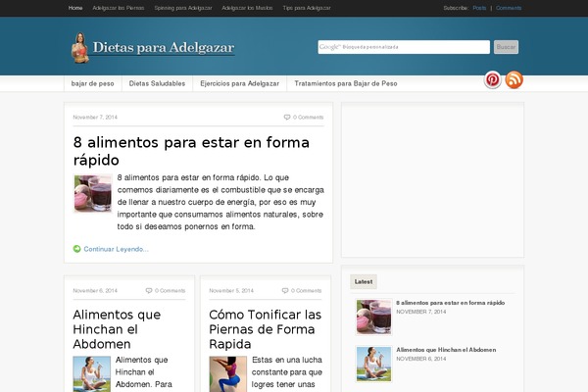Open Spinning para Adelgazar menu
This screenshot has width=588, height=392.
pyautogui.click(x=183, y=8)
